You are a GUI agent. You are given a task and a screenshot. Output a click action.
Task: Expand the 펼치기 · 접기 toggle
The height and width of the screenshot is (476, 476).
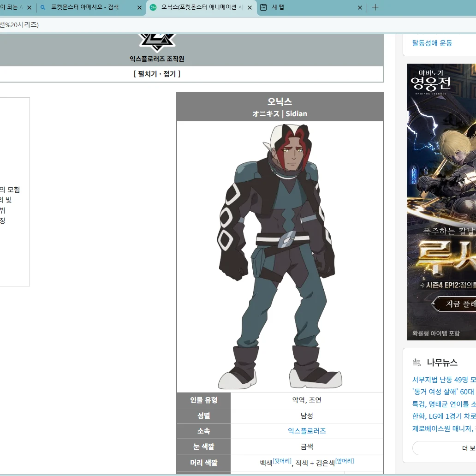point(157,74)
